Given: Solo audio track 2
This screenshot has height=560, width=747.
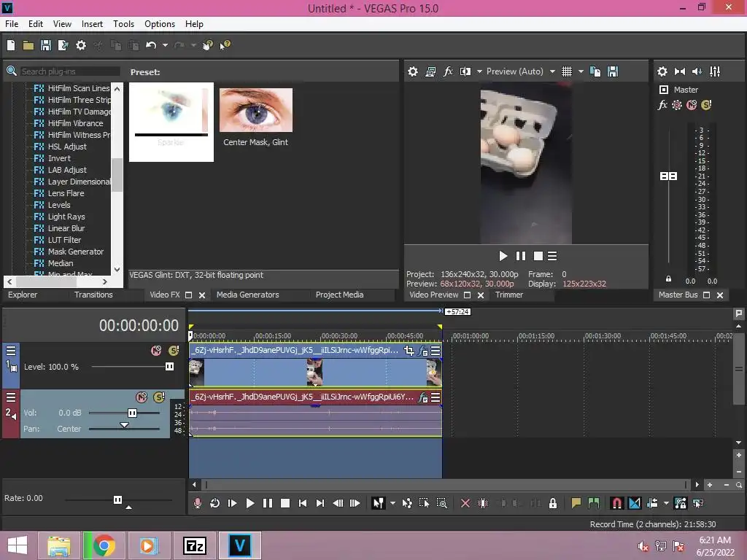Looking at the screenshot, I should tap(158, 397).
